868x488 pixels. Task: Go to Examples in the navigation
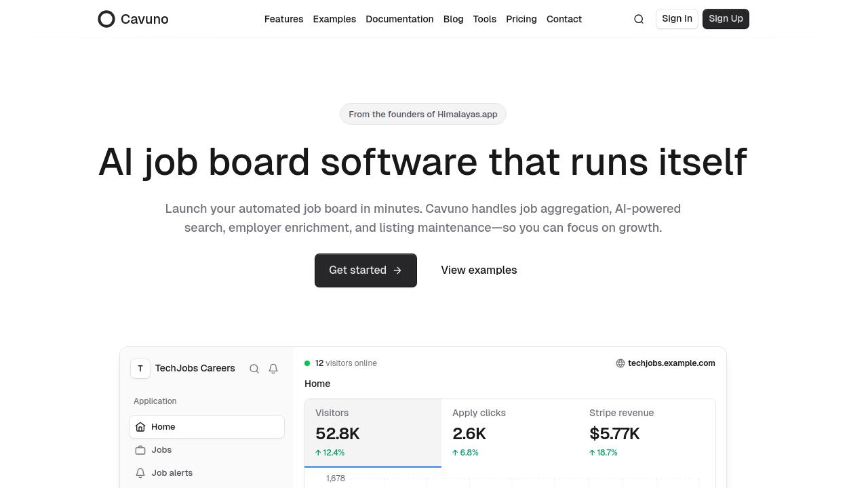tap(334, 19)
